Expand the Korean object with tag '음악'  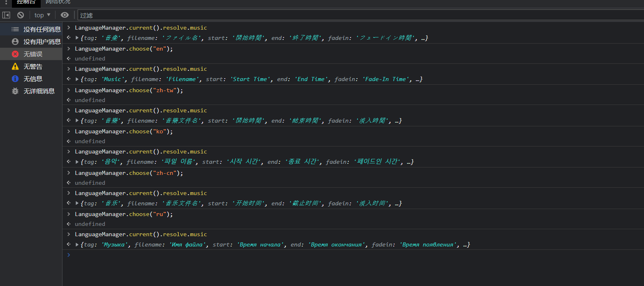click(77, 162)
